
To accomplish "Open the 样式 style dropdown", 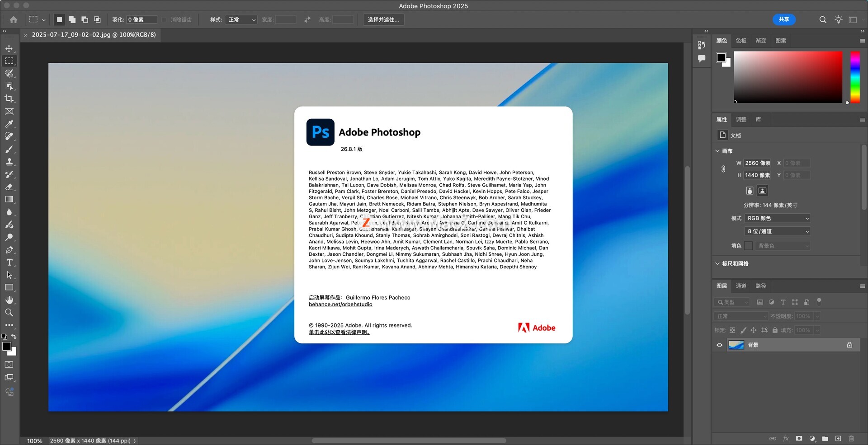I will 241,19.
